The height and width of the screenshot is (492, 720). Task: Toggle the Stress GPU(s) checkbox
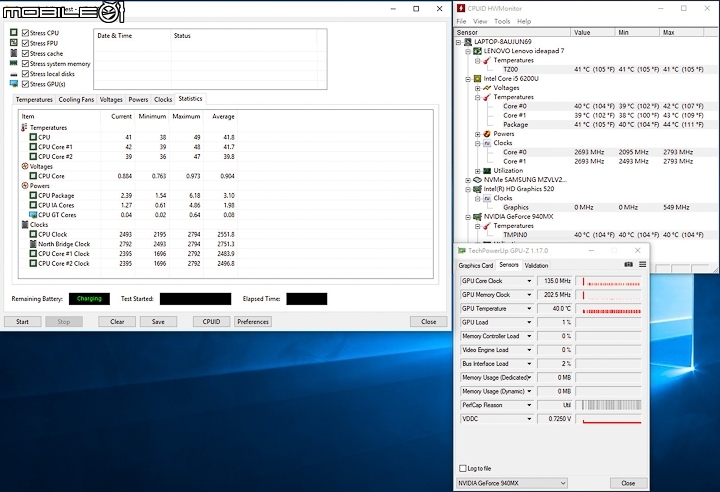(25, 84)
